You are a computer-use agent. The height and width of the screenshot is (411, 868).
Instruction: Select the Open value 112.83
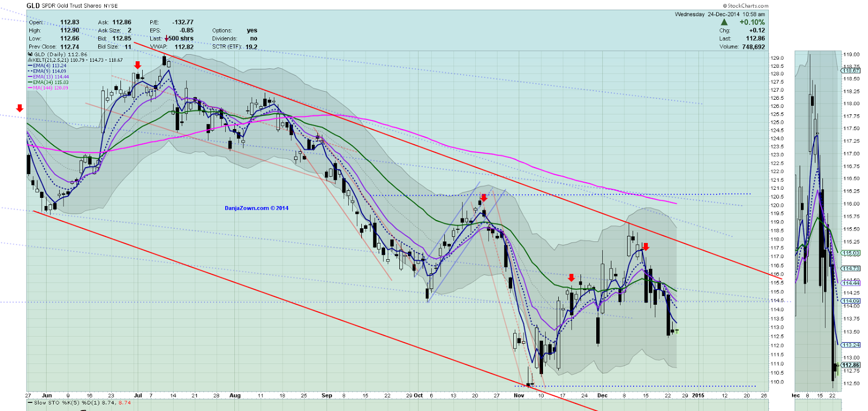(69, 22)
